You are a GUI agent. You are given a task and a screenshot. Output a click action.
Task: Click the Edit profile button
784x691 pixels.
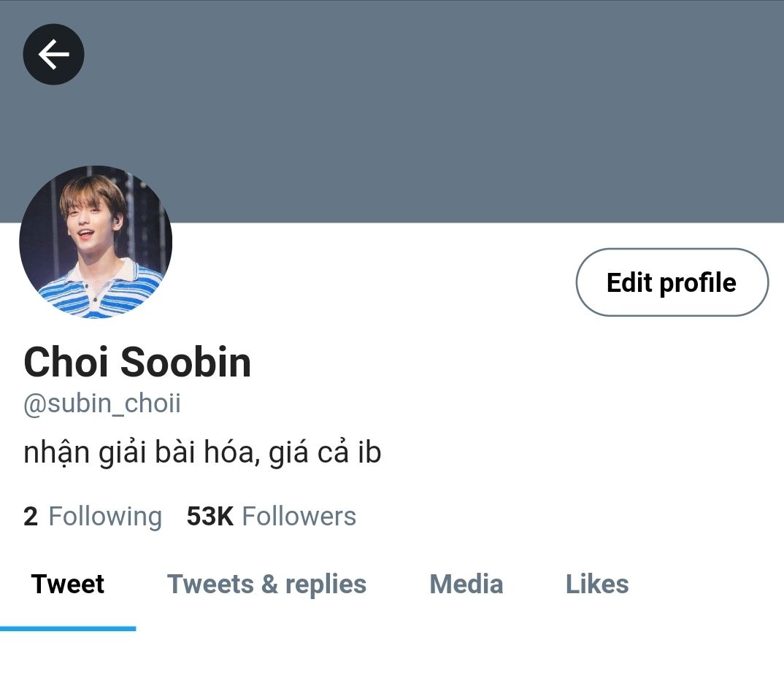coord(672,282)
